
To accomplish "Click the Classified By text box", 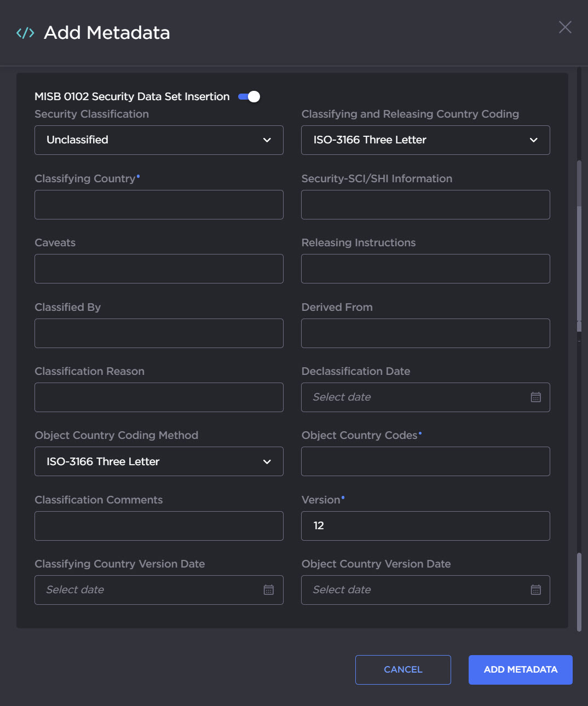I will 159,333.
